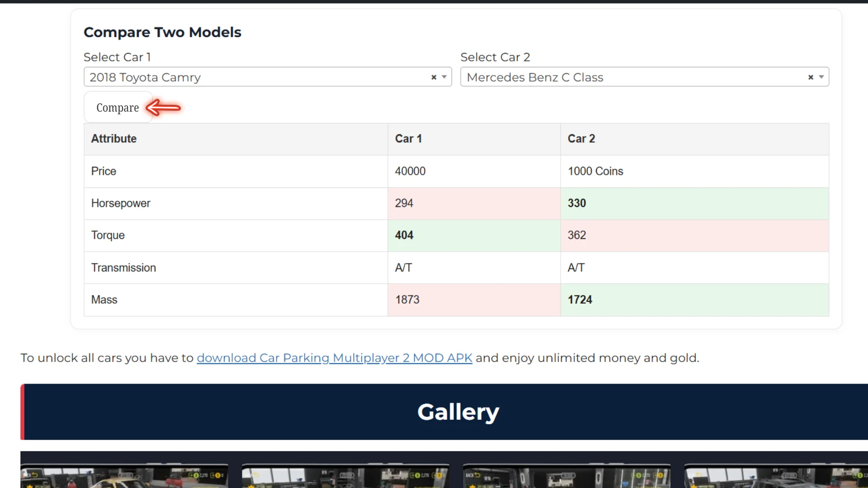Screen dimensions: 868x488
Task: Expand the Car 2 combo box options
Action: coord(820,77)
